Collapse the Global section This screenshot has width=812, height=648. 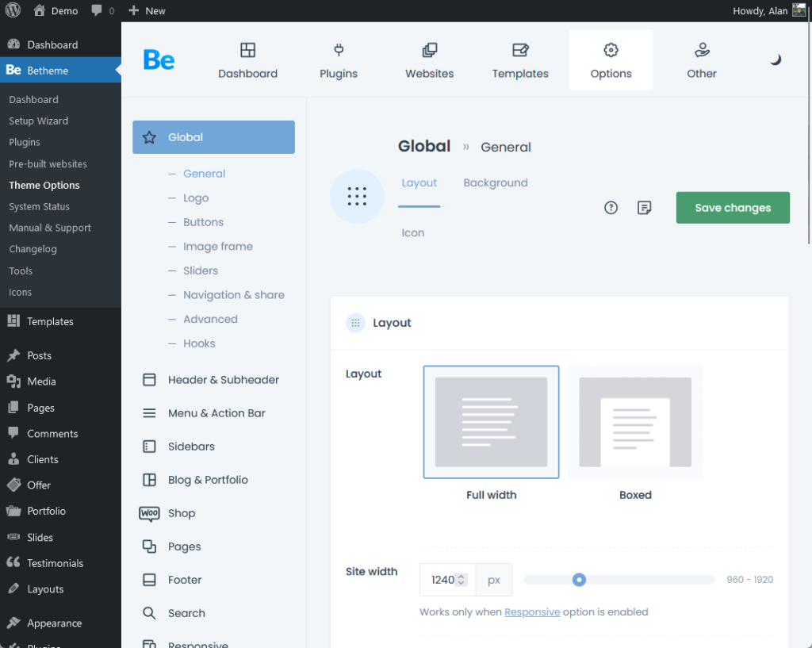(x=213, y=137)
